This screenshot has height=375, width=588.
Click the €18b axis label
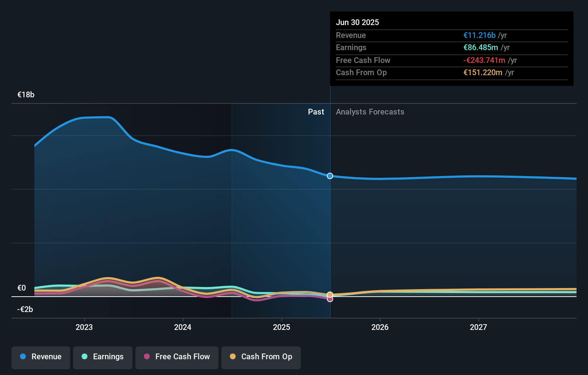[25, 94]
